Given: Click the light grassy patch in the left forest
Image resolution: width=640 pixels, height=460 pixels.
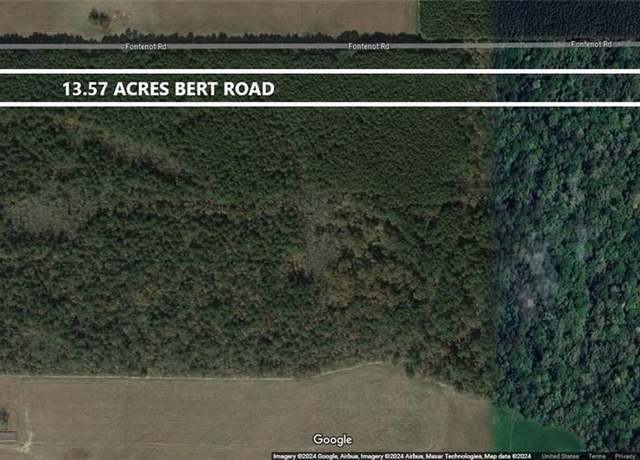Looking at the screenshot, I should 37,214.
